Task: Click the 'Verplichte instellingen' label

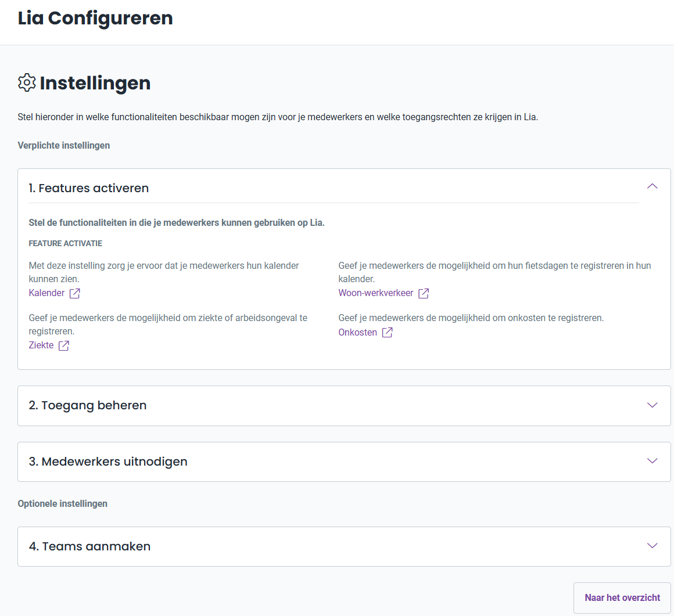Action: click(x=63, y=146)
